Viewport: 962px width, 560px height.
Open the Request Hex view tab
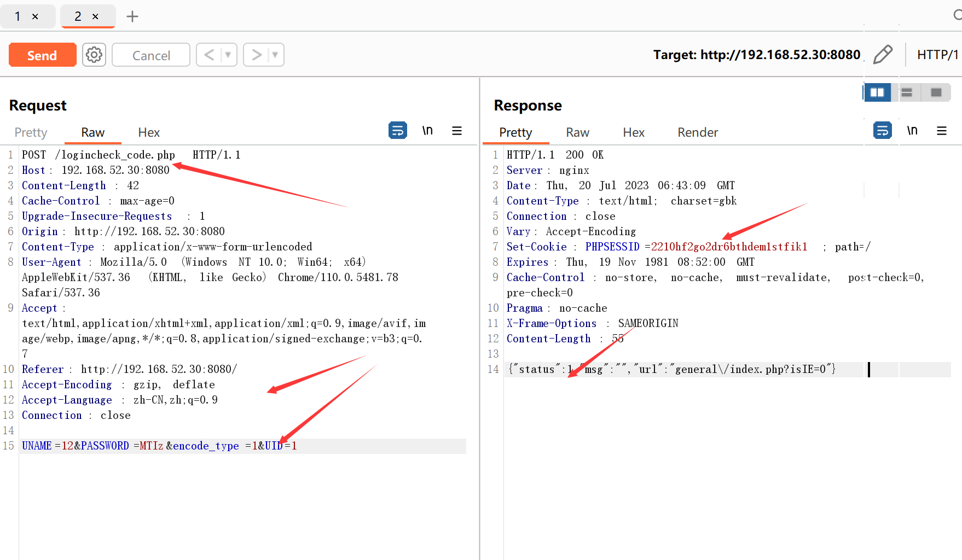pyautogui.click(x=149, y=132)
